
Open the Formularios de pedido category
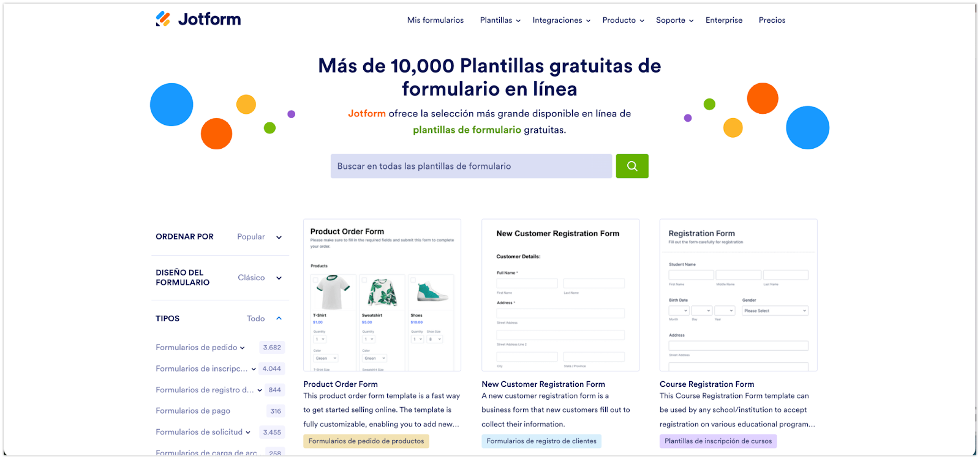click(x=196, y=348)
